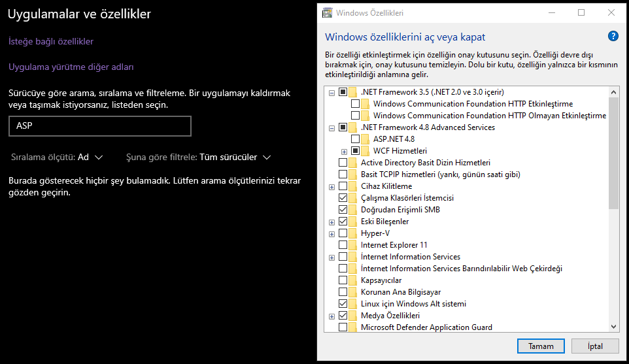
Task: Check Korunan Ana Bilgisayar checkbox
Action: 343,292
